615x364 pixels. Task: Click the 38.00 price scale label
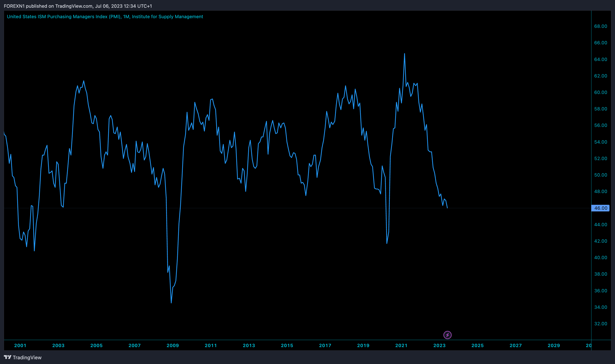tap(600, 274)
